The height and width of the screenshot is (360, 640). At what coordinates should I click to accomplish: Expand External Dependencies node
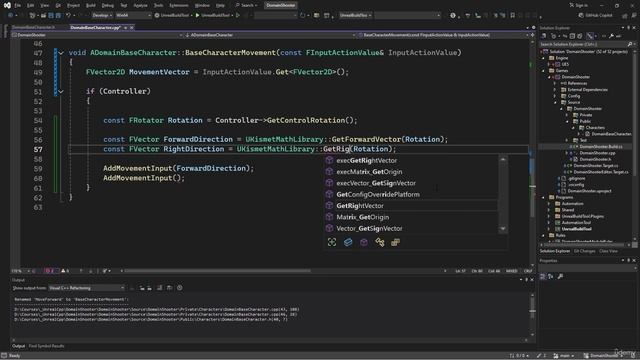(x=555, y=90)
